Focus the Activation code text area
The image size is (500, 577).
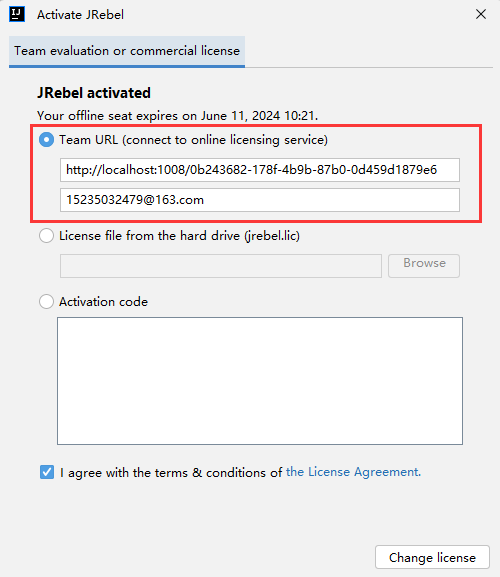point(260,381)
